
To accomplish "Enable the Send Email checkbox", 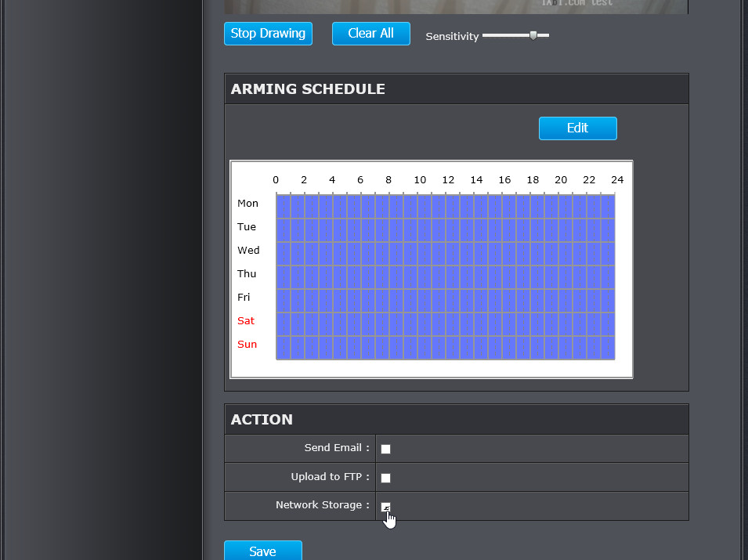I will click(x=385, y=449).
